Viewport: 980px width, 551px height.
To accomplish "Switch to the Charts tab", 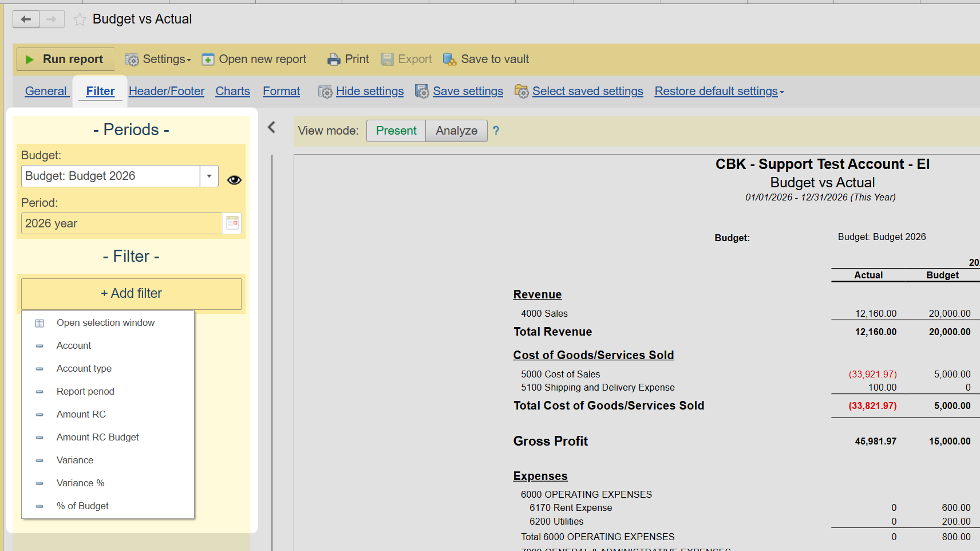I will pos(232,92).
